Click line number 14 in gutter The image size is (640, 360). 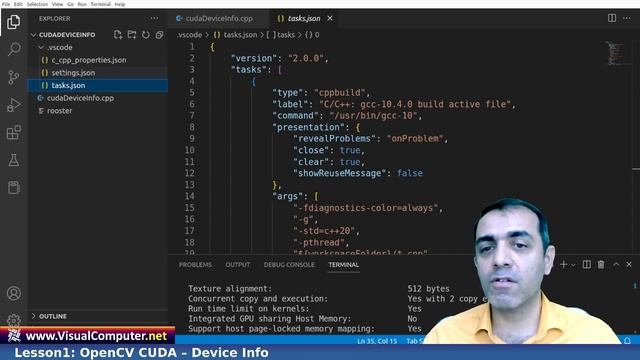(190, 196)
